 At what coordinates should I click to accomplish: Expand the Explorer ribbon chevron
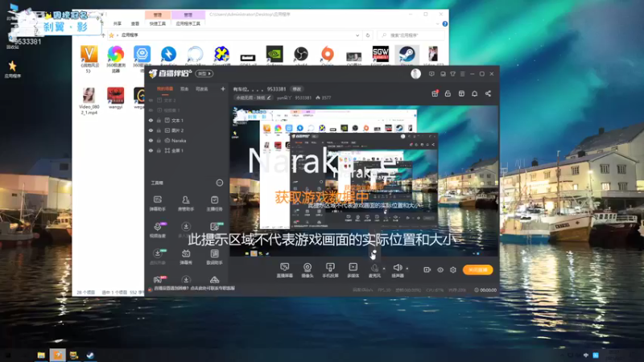coord(437,24)
